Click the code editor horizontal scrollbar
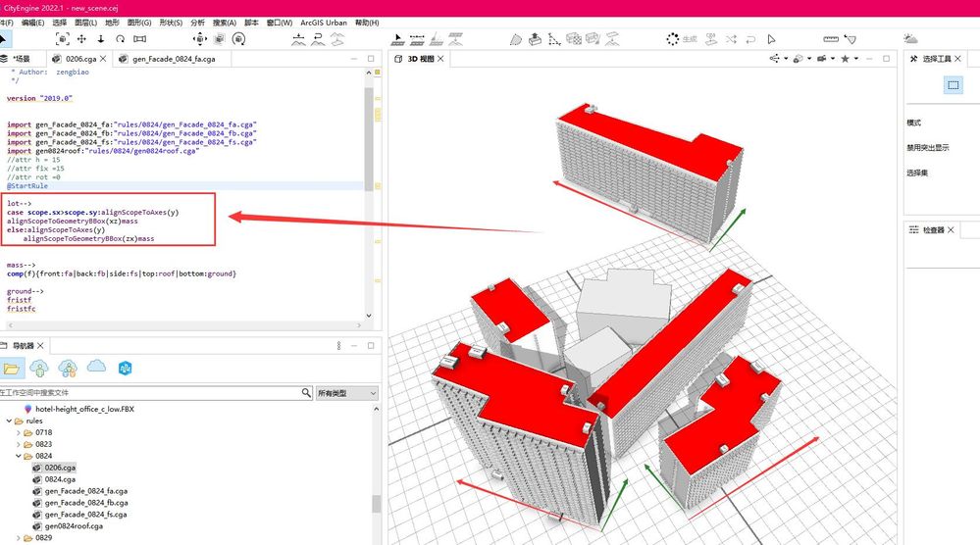This screenshot has height=545, width=980. [x=184, y=325]
